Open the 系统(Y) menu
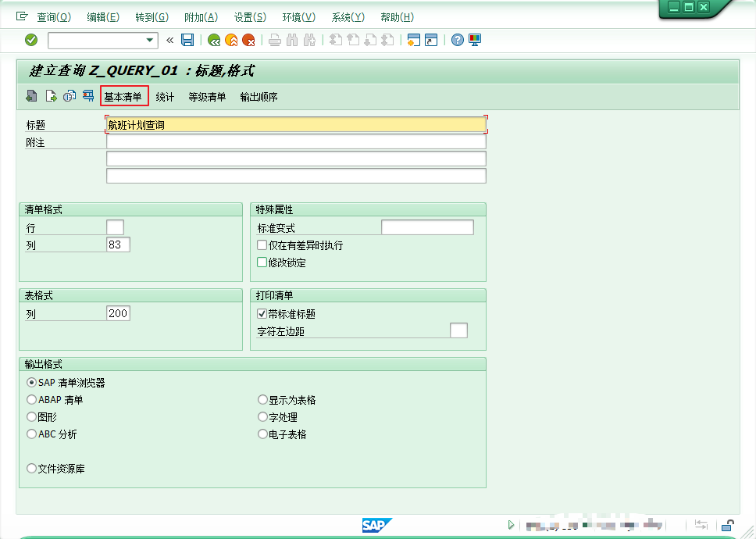 (348, 17)
